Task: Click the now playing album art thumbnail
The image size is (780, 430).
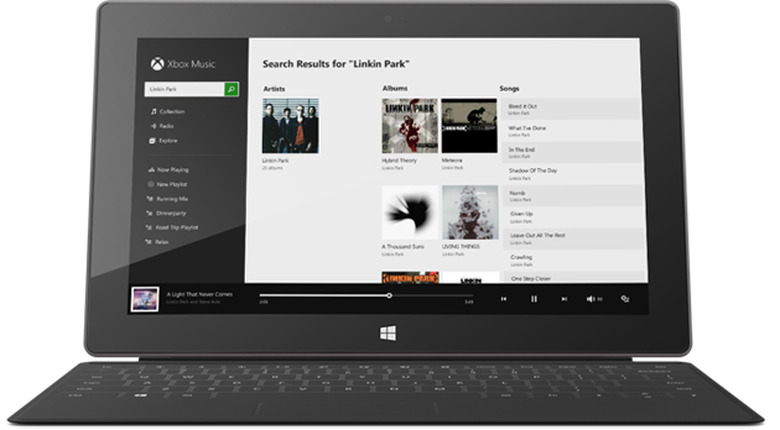Action: (x=145, y=299)
